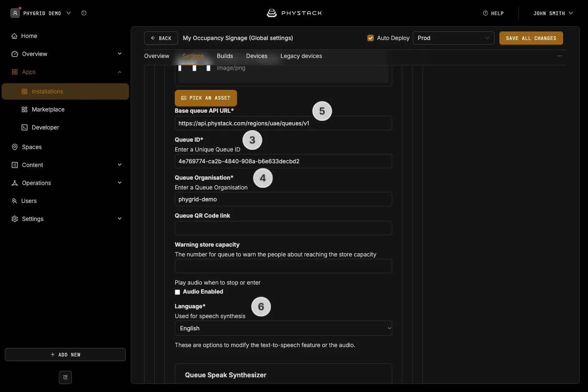The image size is (588, 392).
Task: Click the Queue QR Code link field
Action: tap(283, 228)
